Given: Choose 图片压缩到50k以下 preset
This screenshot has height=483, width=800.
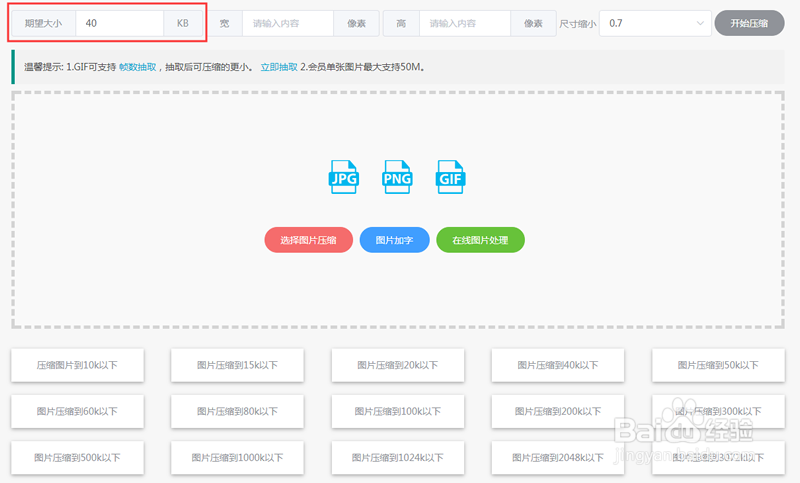Looking at the screenshot, I should pos(718,365).
